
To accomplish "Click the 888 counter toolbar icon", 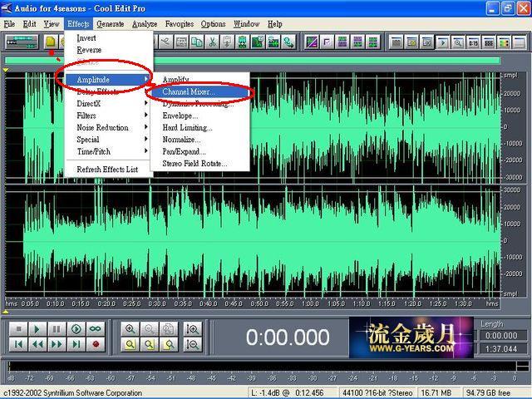I will coord(489,42).
